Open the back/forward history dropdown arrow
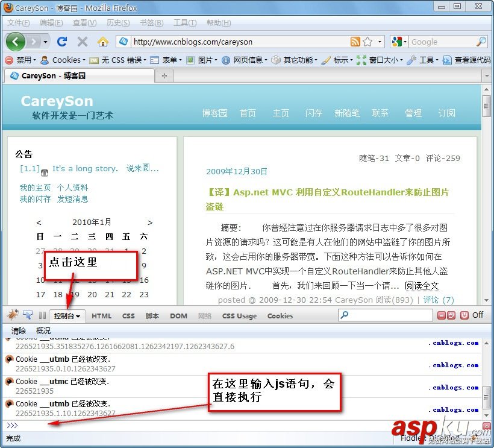494x448 pixels. point(45,42)
